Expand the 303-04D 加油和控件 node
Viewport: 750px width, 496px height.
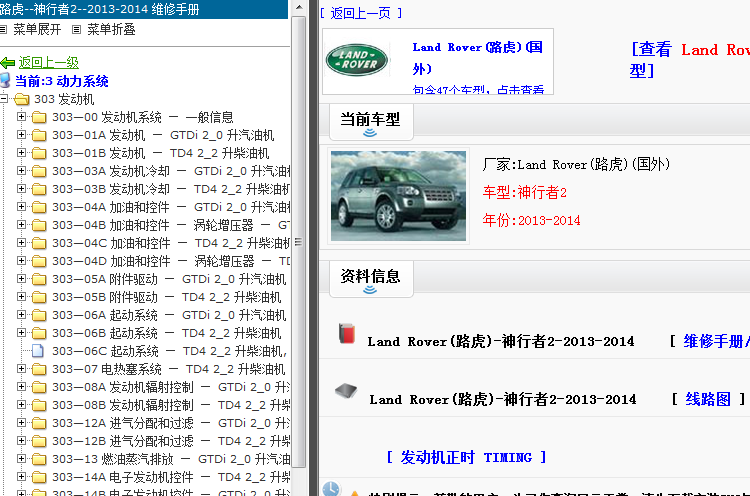[22, 261]
